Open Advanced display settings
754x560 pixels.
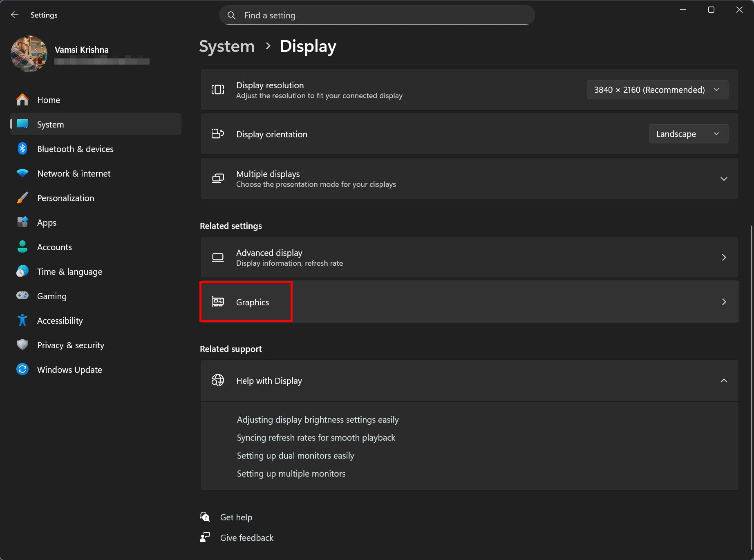pos(469,258)
